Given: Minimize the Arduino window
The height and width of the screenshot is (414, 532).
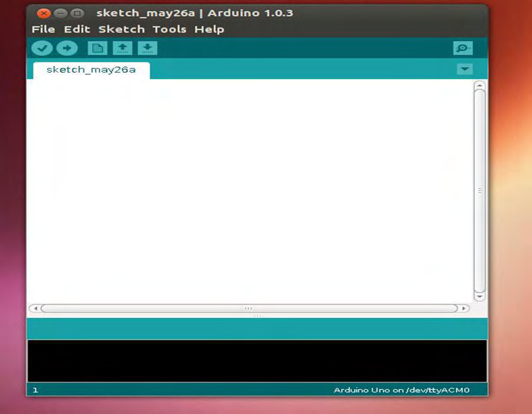Looking at the screenshot, I should pyautogui.click(x=60, y=13).
